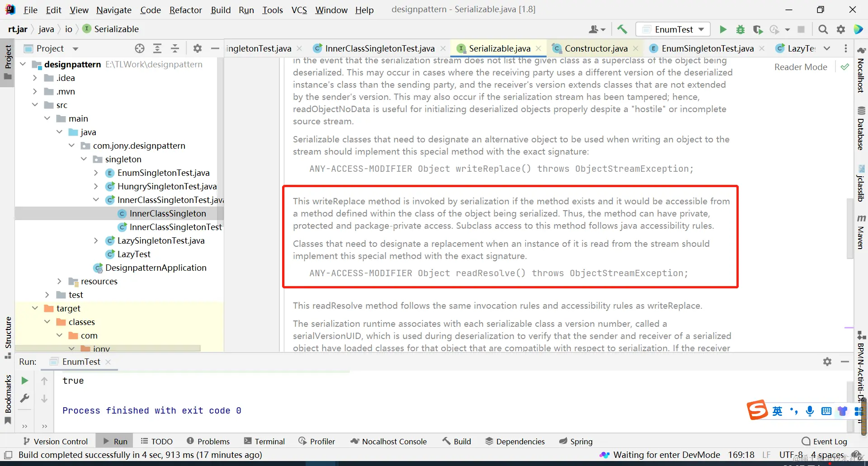The height and width of the screenshot is (466, 868).
Task: Open IDE settings gear in toolbar
Action: [x=841, y=29]
